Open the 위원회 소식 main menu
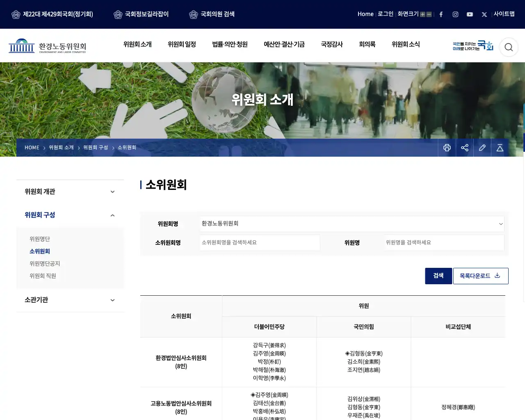This screenshot has width=525, height=420. pos(406,44)
